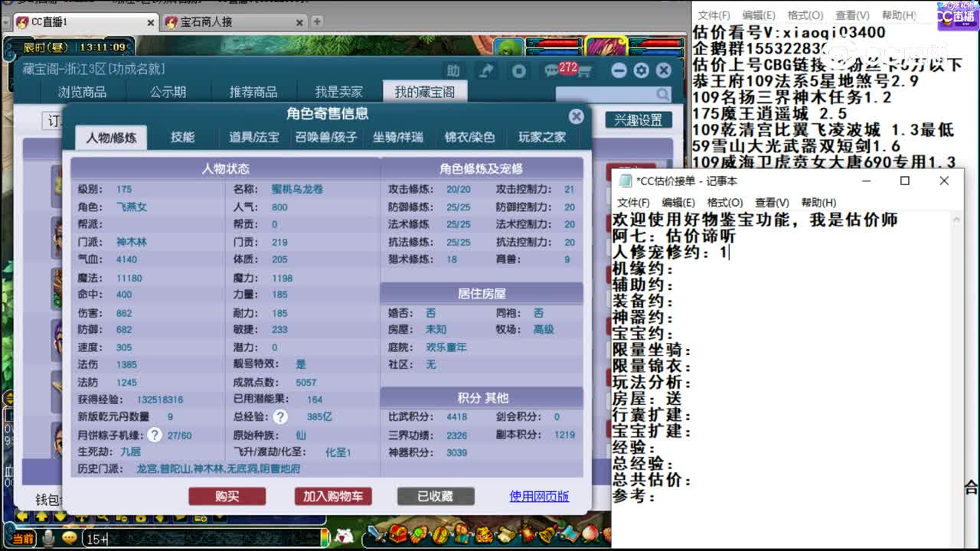Click the share arrow icon in 藏宝阁 header
980x551 pixels.
click(x=485, y=70)
